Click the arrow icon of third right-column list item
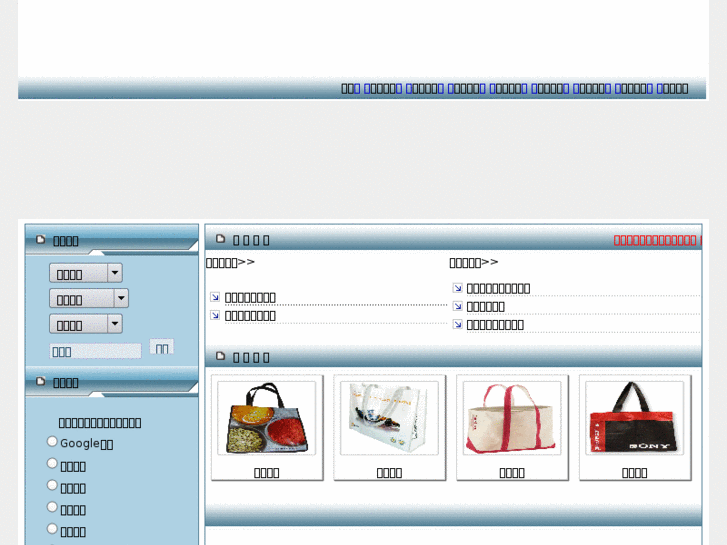The width and height of the screenshot is (727, 545). pyautogui.click(x=458, y=324)
